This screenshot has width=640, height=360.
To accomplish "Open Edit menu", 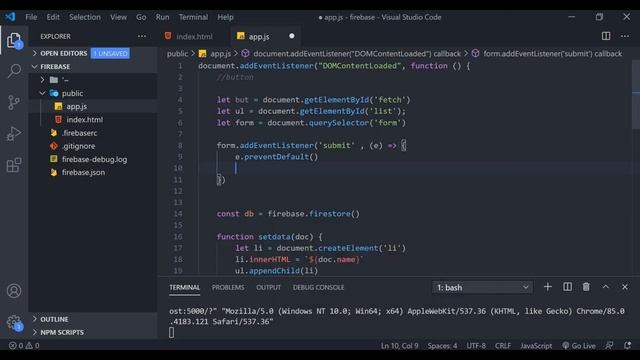I will (x=53, y=17).
